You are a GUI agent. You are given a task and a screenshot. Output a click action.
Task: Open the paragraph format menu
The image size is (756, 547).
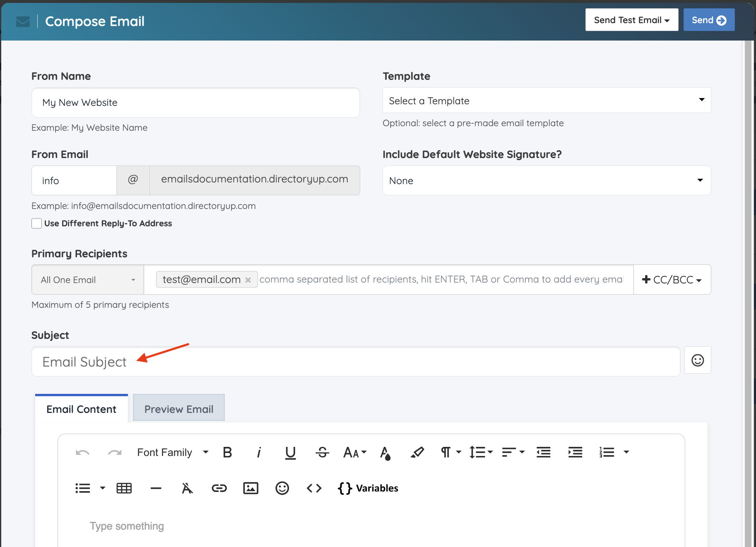[x=451, y=453]
